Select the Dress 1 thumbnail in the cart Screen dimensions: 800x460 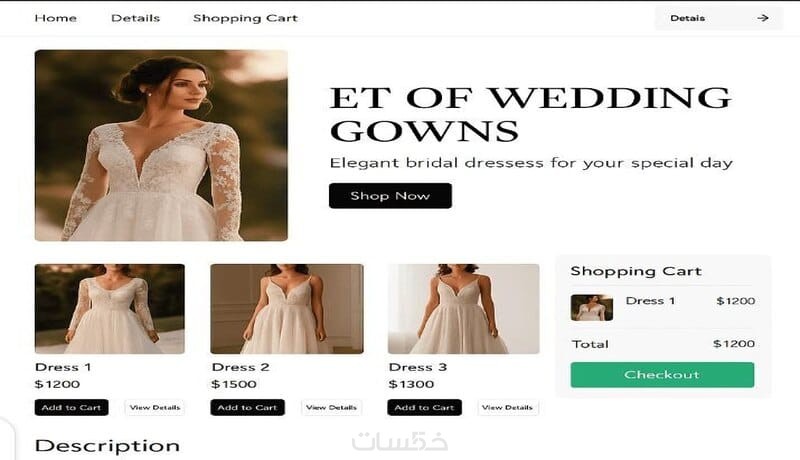pos(592,308)
